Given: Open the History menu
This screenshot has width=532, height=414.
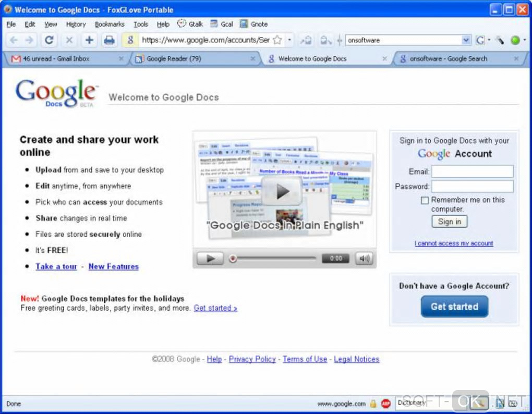Looking at the screenshot, I should pyautogui.click(x=76, y=24).
